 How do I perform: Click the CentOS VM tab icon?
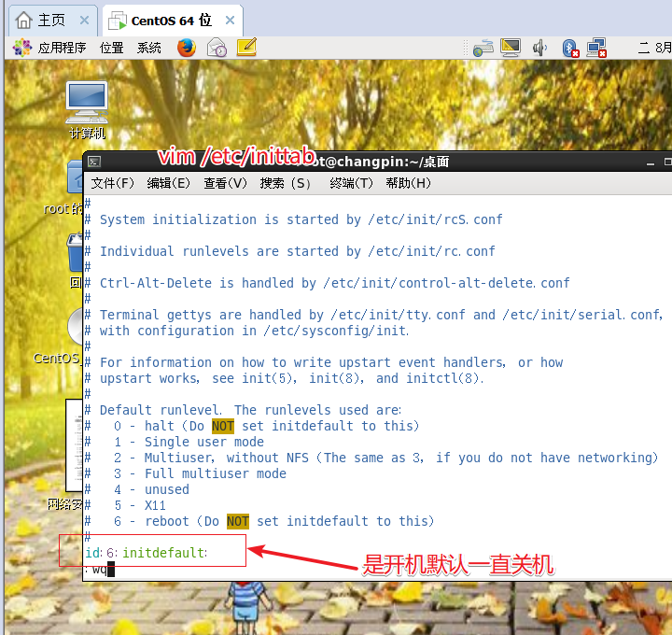[118, 21]
